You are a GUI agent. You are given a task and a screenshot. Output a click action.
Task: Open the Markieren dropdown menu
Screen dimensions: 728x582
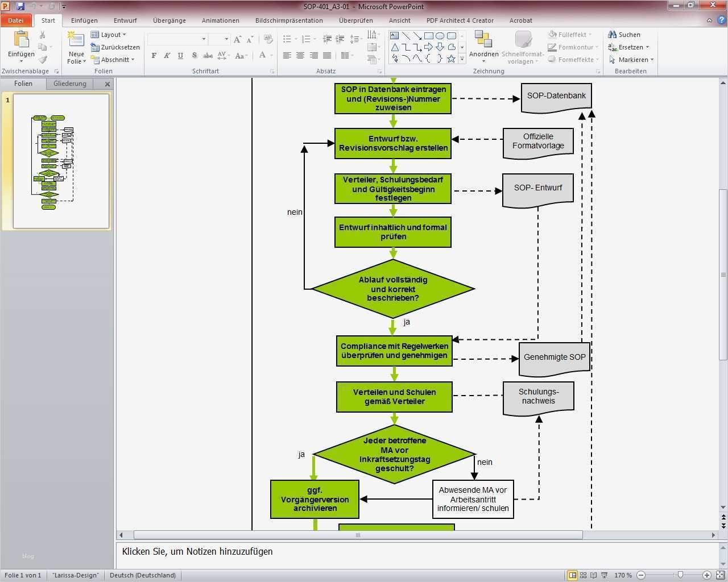click(x=632, y=60)
